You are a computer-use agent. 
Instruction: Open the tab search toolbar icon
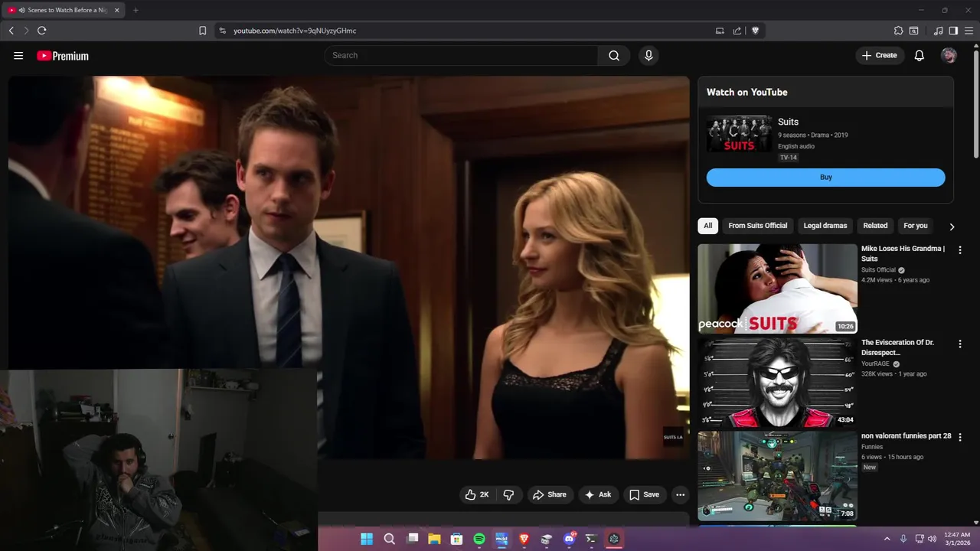point(913,31)
